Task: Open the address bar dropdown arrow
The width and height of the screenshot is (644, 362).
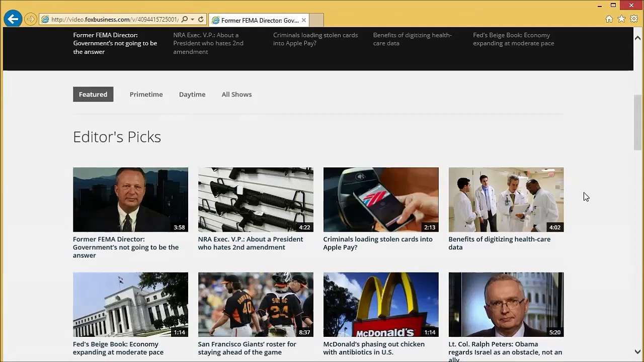Action: pyautogui.click(x=192, y=20)
